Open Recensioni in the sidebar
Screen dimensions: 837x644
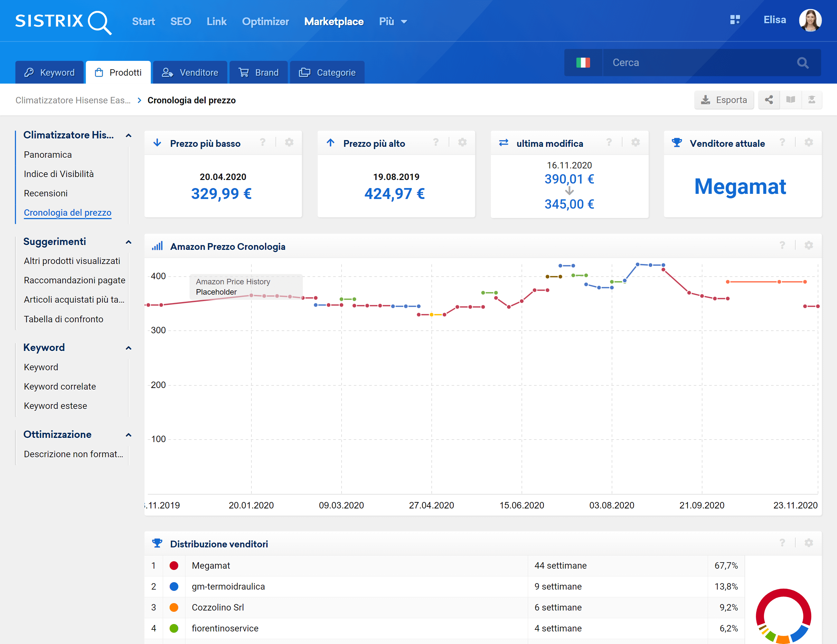[x=46, y=194]
